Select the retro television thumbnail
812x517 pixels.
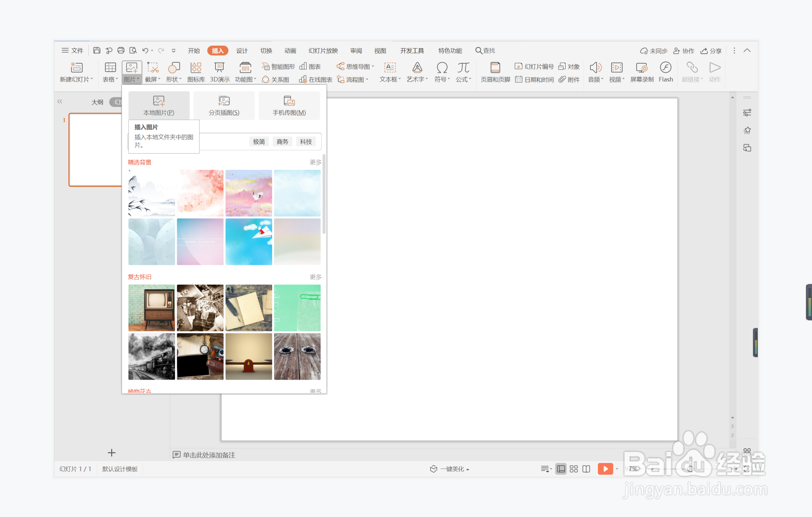(x=151, y=308)
